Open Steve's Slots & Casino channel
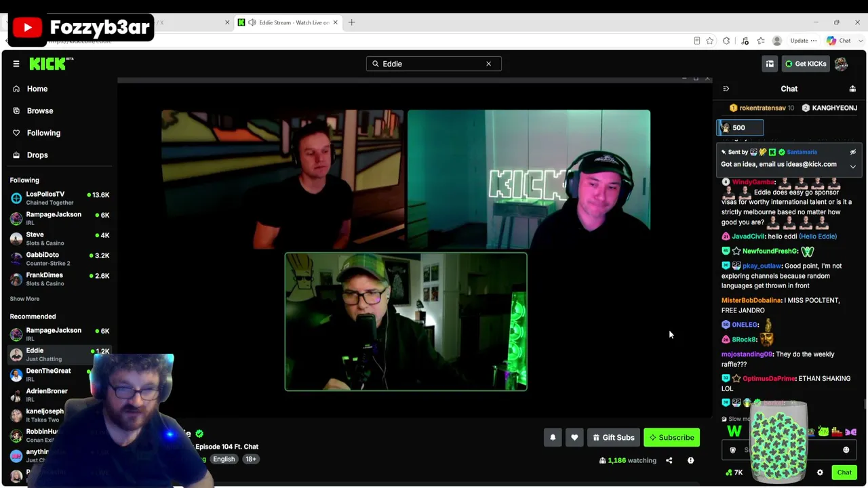Screen dimensions: 868x488 click(x=60, y=239)
